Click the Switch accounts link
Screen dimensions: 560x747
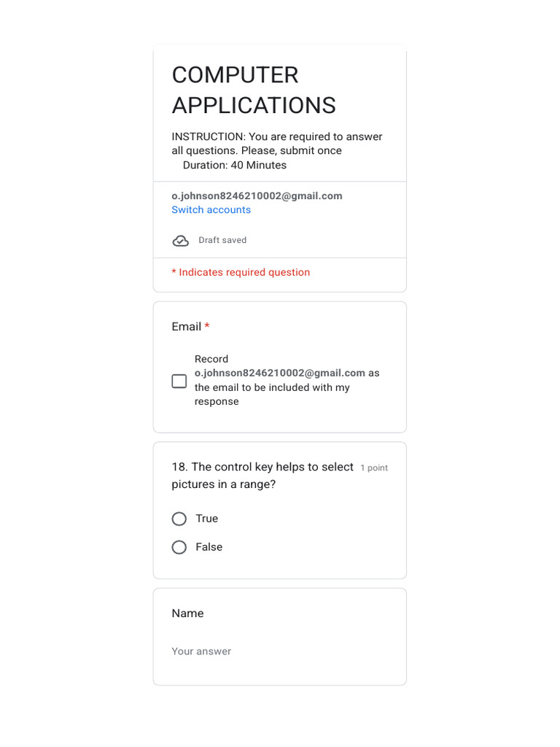click(211, 210)
